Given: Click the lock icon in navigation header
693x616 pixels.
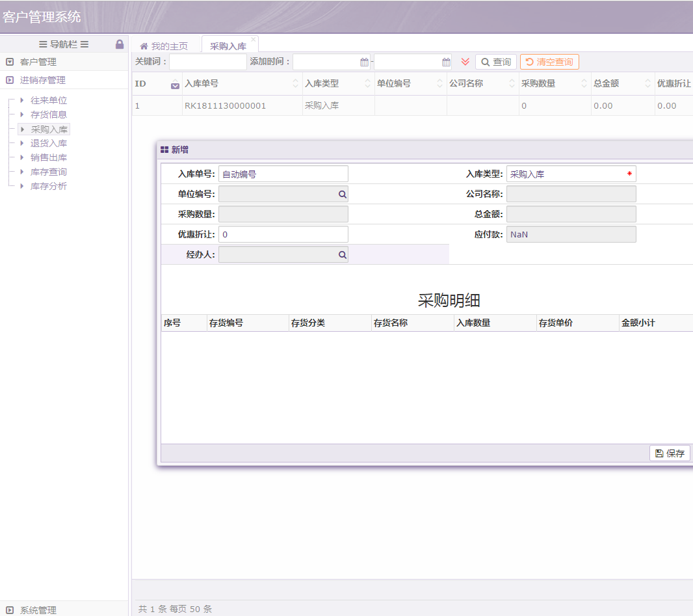Looking at the screenshot, I should (x=120, y=44).
